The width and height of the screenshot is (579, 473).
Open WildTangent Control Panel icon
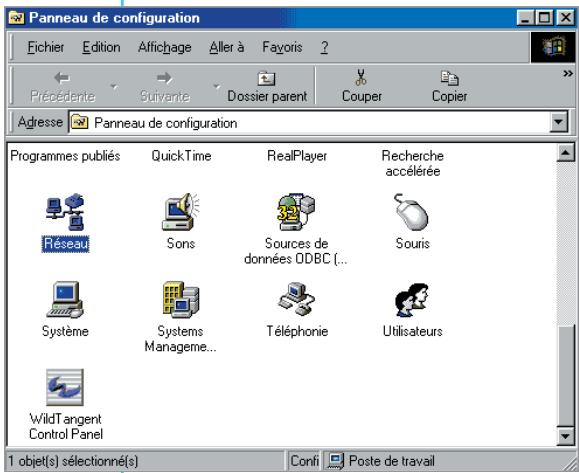[65, 387]
